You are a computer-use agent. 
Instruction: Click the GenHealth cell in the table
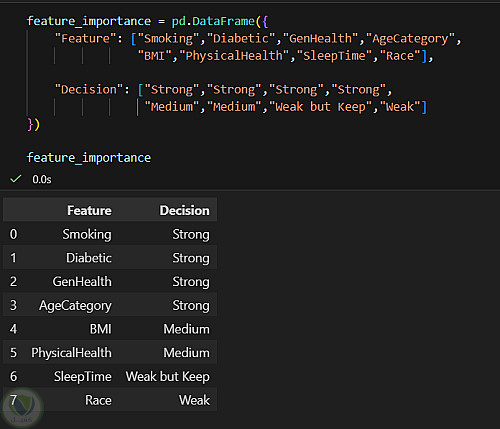[x=82, y=282]
